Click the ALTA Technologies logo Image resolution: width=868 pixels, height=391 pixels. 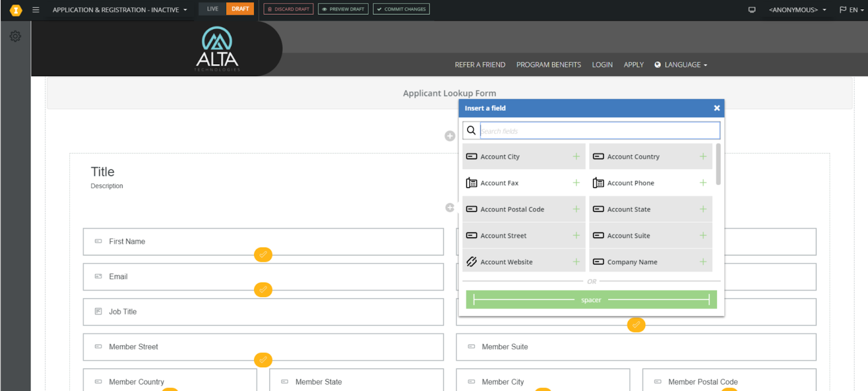coord(217,49)
